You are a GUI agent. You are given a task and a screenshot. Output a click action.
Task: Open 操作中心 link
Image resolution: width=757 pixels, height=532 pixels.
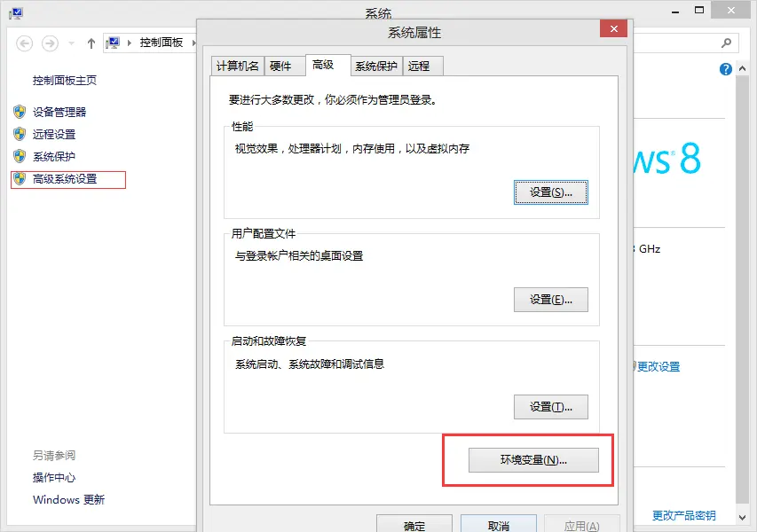(x=54, y=478)
